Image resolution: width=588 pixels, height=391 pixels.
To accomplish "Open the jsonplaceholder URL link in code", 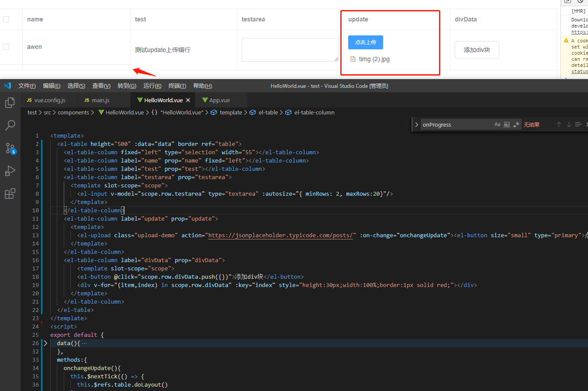I will click(281, 235).
